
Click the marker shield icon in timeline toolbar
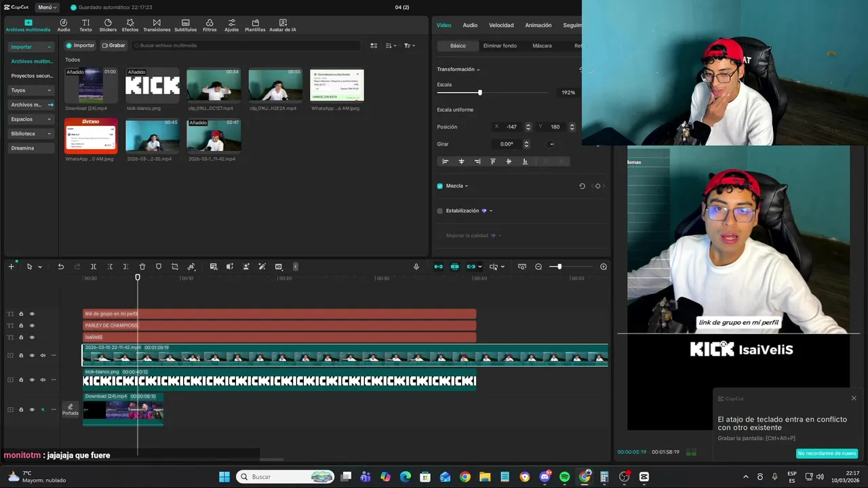(159, 266)
